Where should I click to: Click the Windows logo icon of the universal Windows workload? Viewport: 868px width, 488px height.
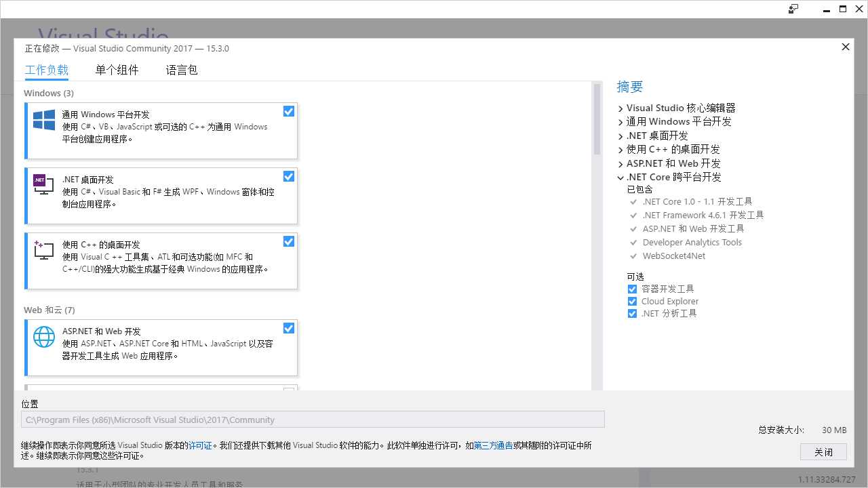pos(44,120)
